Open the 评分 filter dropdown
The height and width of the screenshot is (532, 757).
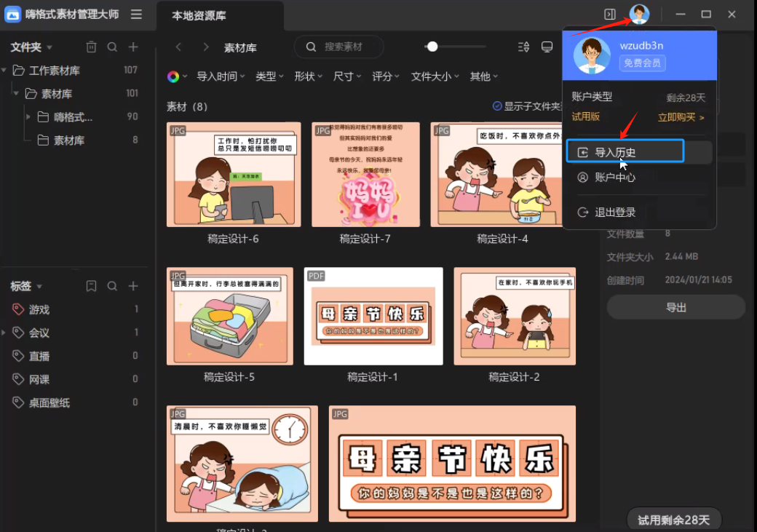(x=385, y=76)
